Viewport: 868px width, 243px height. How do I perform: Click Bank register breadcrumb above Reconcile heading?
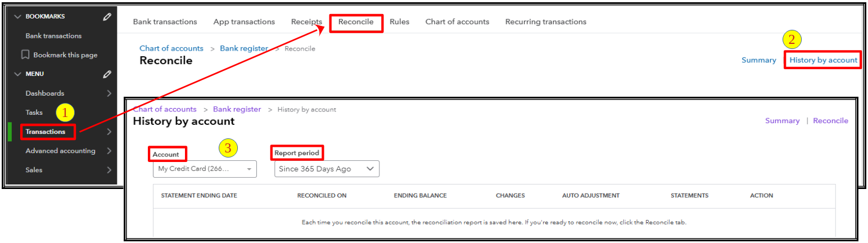pos(244,48)
